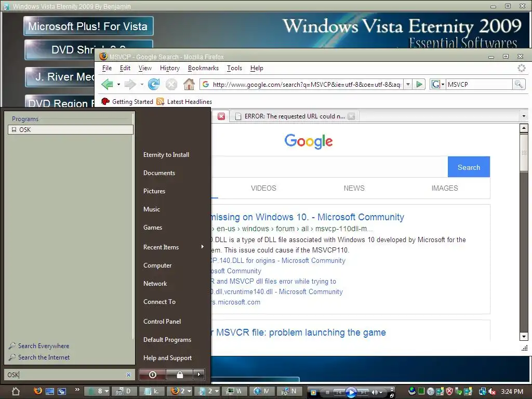
Task: Click the blue Google Search button
Action: 469,167
